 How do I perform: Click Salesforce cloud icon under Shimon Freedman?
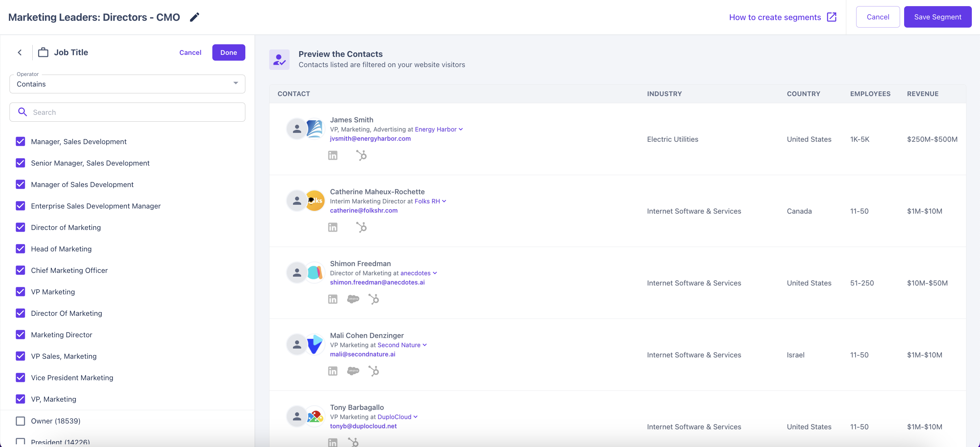(353, 299)
